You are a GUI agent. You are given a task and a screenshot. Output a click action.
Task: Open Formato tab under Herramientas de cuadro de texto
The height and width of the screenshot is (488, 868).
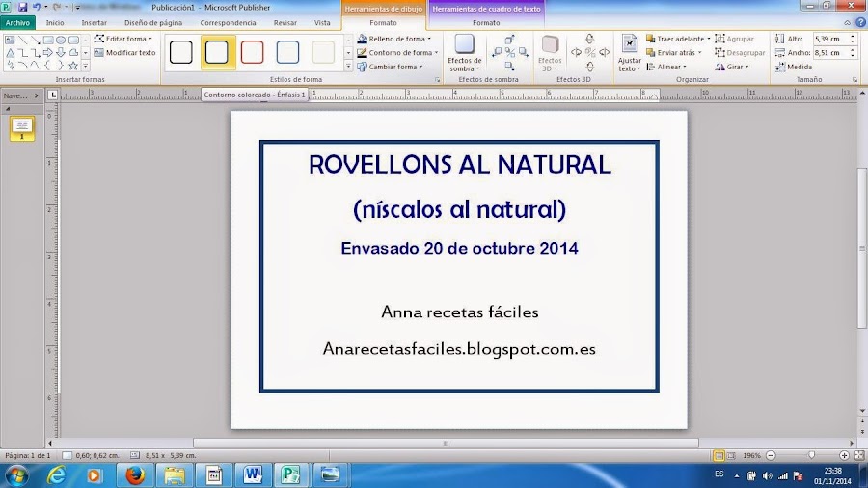(486, 23)
